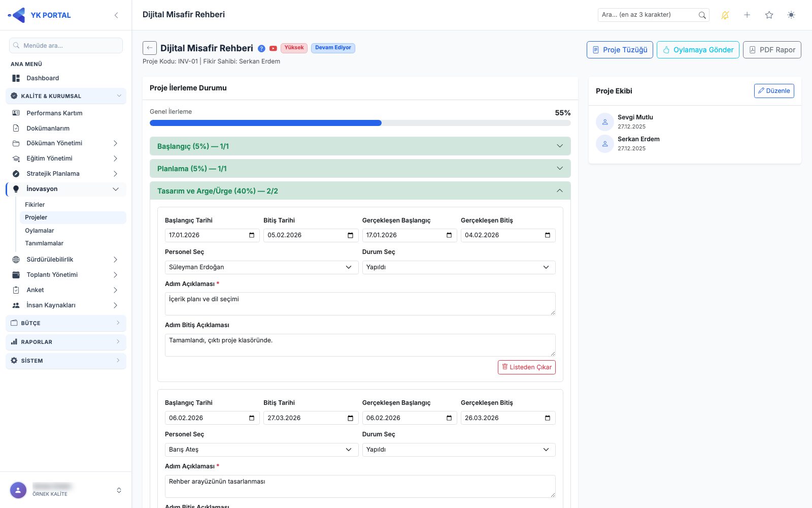Click the plus icon in the top bar
The width and height of the screenshot is (812, 508).
(x=747, y=15)
